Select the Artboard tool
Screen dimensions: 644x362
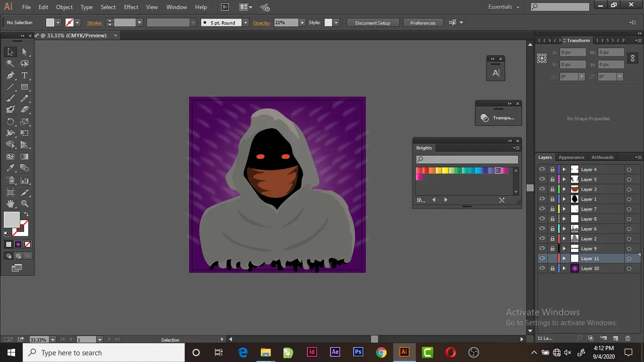(11, 192)
